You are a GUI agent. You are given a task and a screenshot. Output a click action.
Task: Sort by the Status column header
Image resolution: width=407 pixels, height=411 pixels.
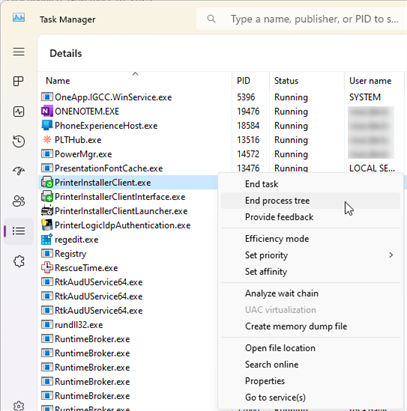[286, 81]
